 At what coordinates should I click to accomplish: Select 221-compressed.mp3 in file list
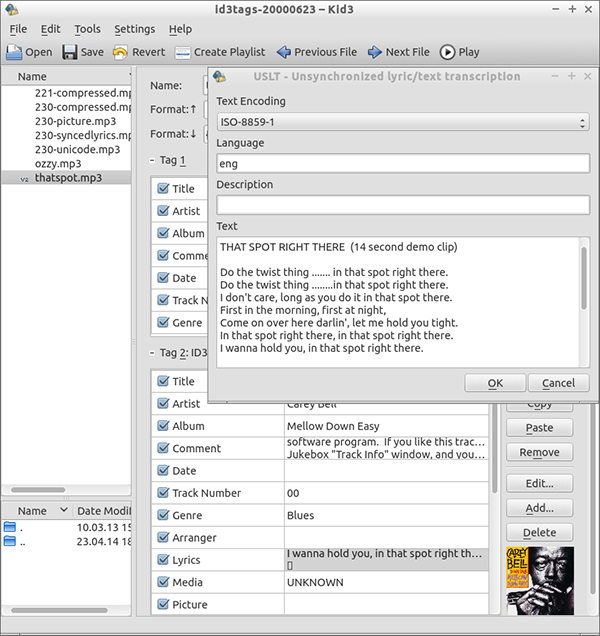(x=83, y=93)
